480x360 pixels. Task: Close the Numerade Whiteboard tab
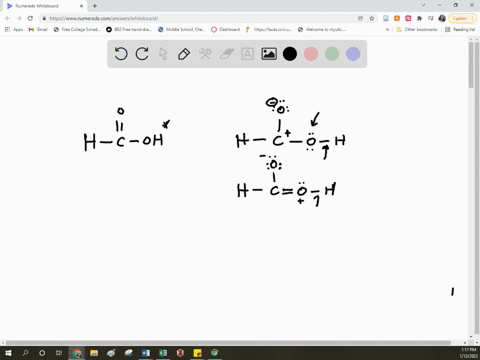(81, 6)
